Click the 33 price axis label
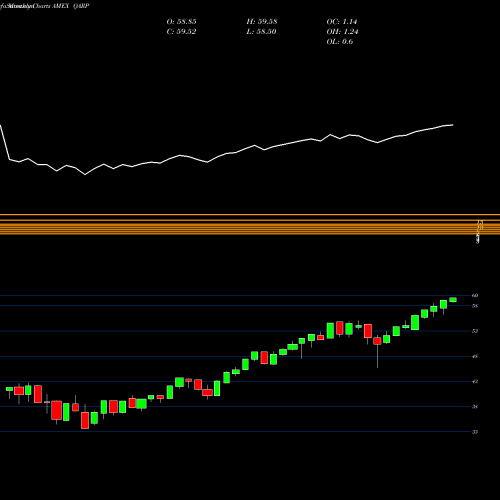The width and height of the screenshot is (500, 500). click(475, 432)
